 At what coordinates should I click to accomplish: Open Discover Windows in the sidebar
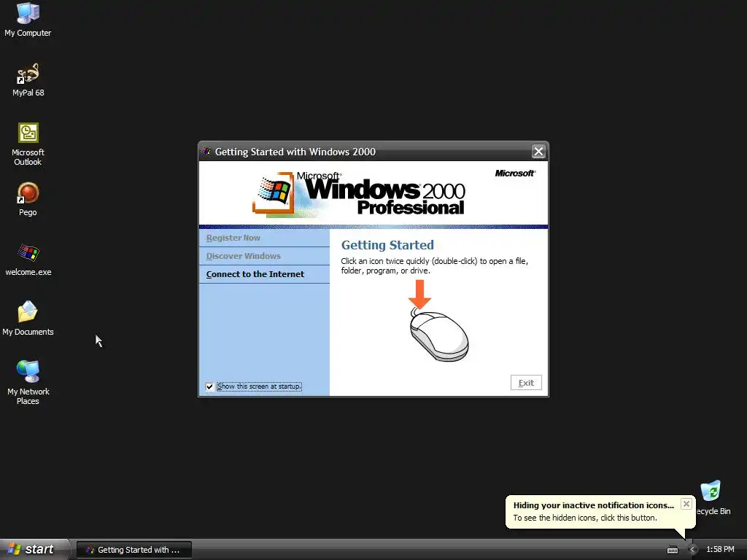tap(244, 256)
